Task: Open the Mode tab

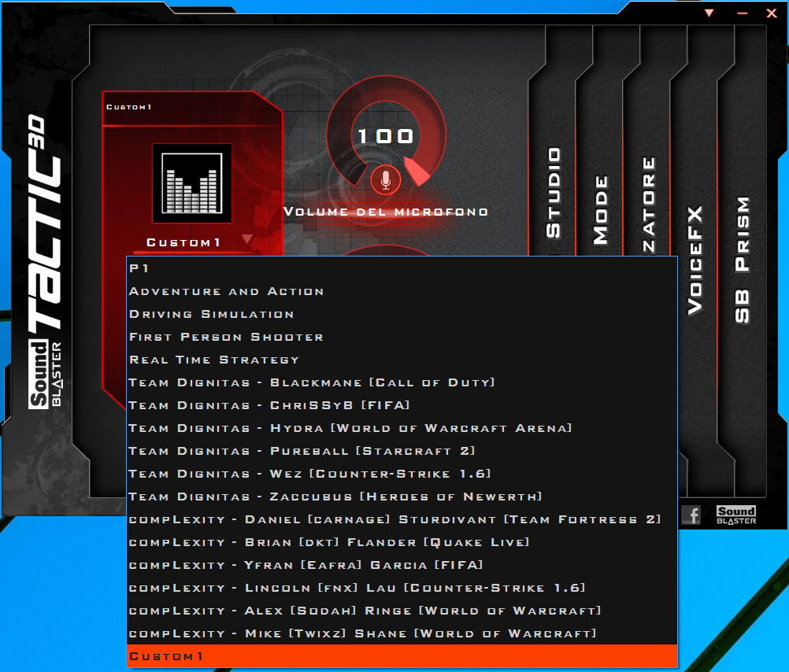Action: pyautogui.click(x=600, y=210)
